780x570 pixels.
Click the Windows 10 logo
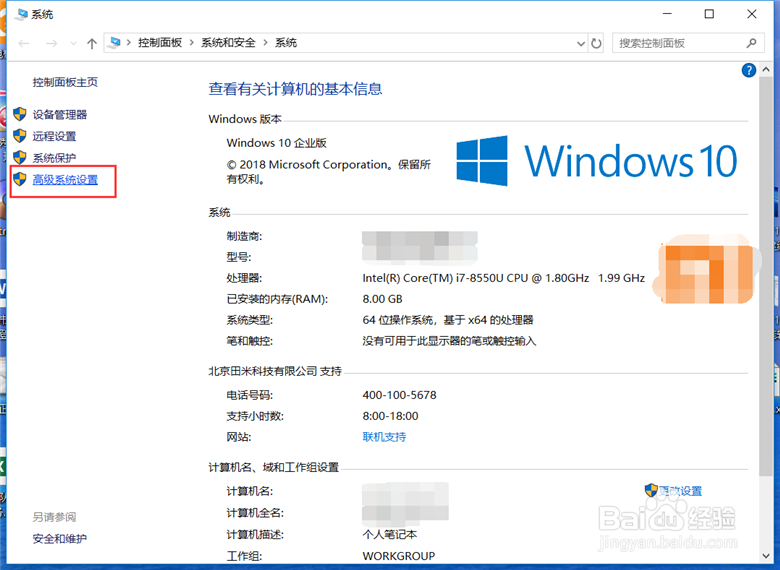pyautogui.click(x=596, y=161)
